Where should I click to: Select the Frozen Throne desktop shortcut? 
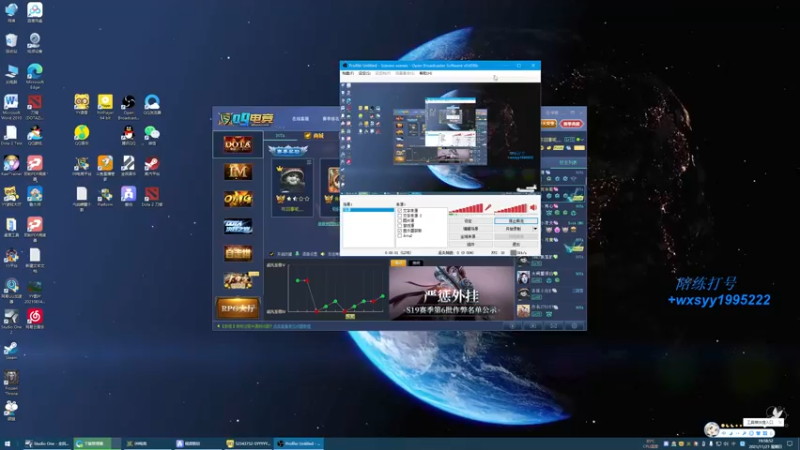[x=11, y=383]
